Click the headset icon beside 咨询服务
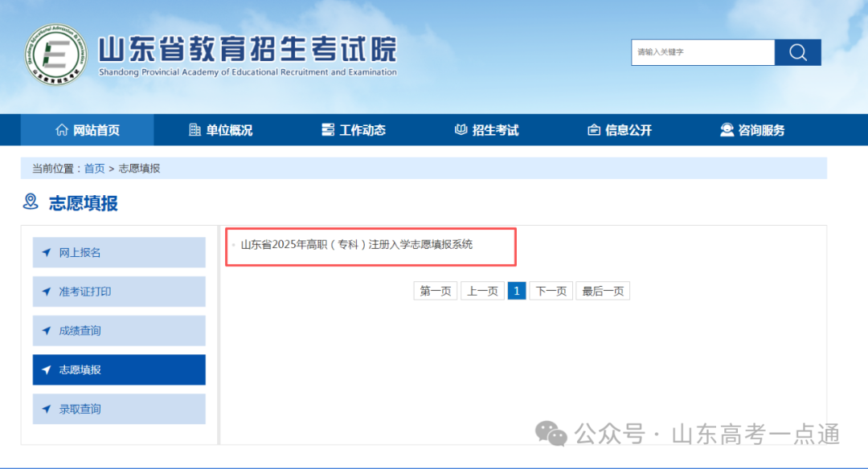Viewport: 868px width, 469px height. 727,130
